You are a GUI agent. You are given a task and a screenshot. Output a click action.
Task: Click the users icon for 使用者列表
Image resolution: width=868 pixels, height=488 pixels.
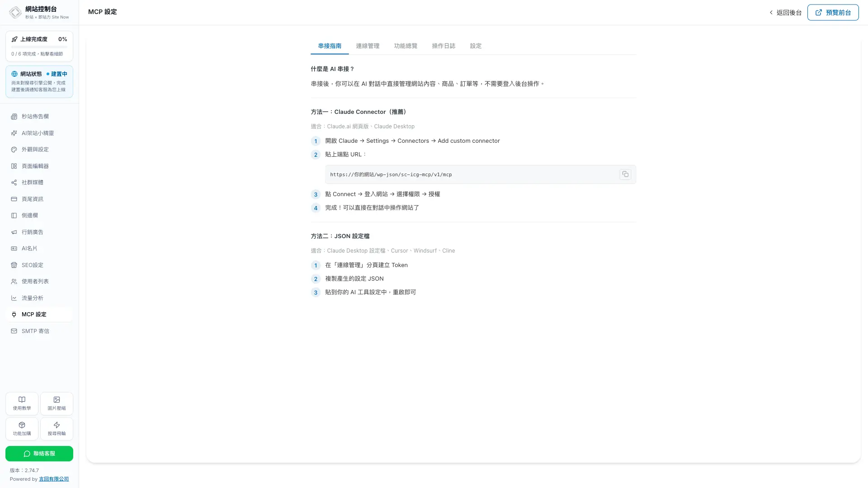coord(14,282)
